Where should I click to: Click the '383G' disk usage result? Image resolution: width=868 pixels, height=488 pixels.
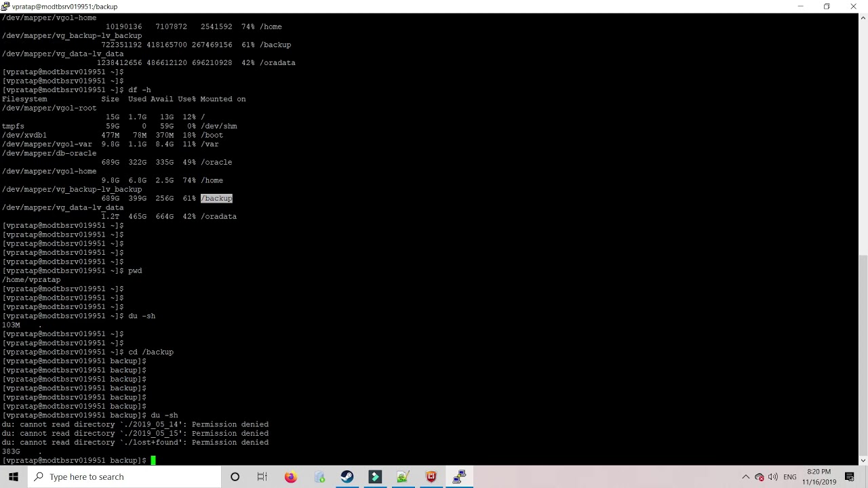(x=11, y=451)
